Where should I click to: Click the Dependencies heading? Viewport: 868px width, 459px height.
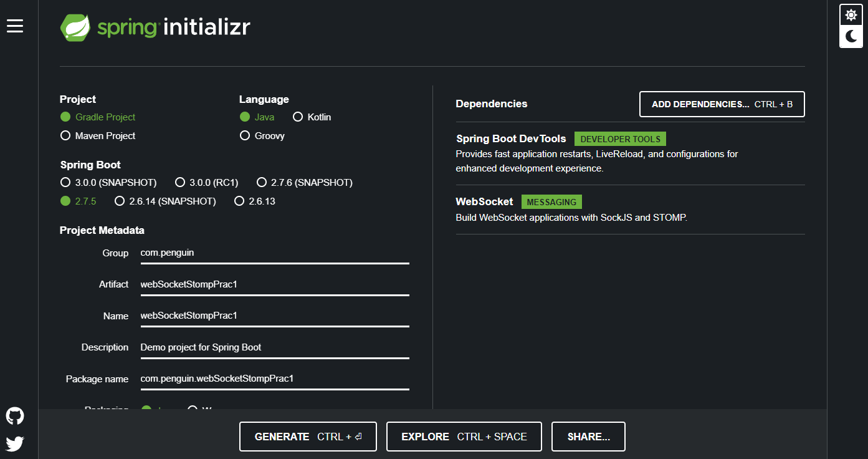pyautogui.click(x=492, y=104)
